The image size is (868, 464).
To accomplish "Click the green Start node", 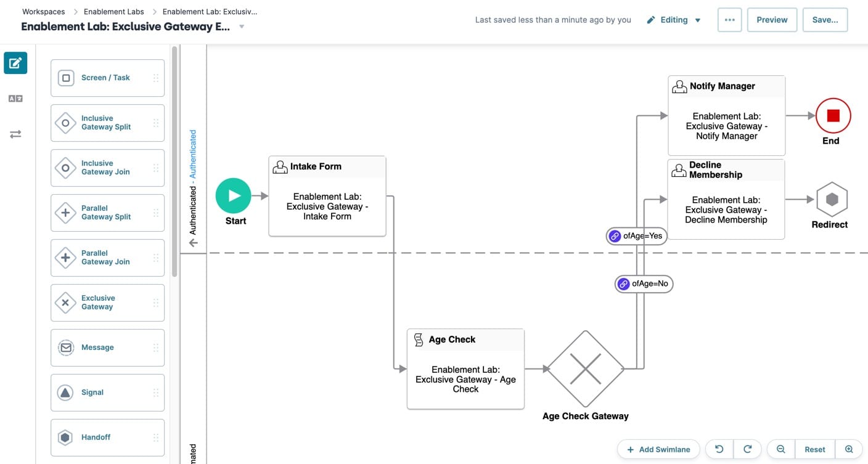I will coord(234,196).
